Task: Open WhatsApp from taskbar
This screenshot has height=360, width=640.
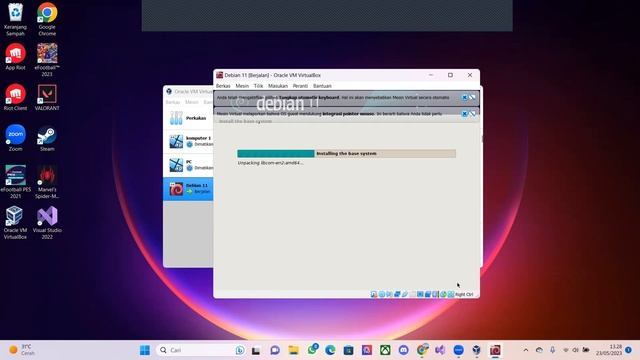Action: 313,350
